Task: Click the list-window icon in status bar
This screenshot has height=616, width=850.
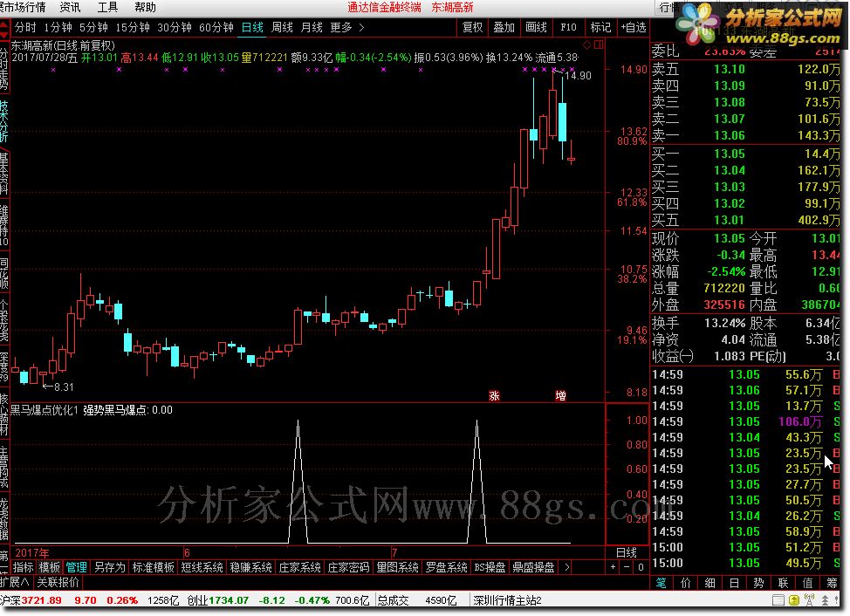Action: (778, 600)
